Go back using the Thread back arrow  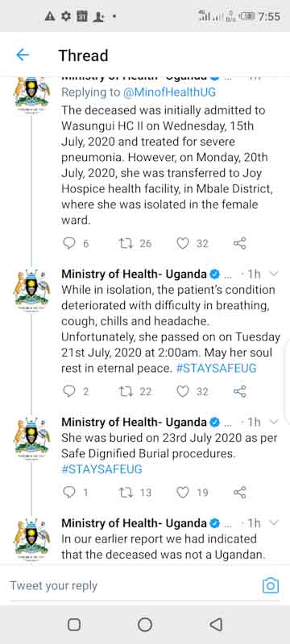[23, 55]
